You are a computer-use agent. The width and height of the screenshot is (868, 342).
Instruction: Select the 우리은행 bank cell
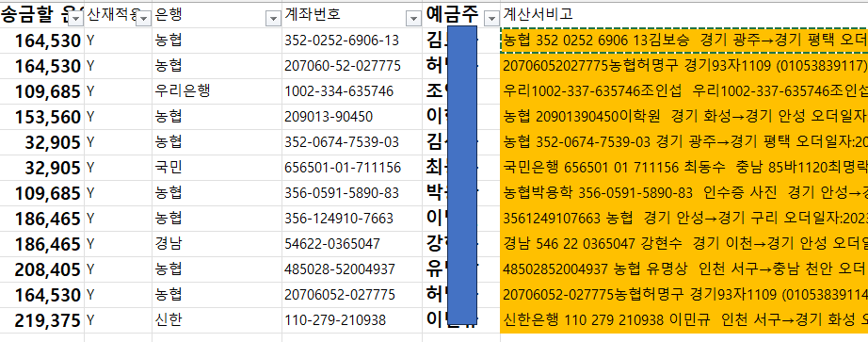coord(217,91)
